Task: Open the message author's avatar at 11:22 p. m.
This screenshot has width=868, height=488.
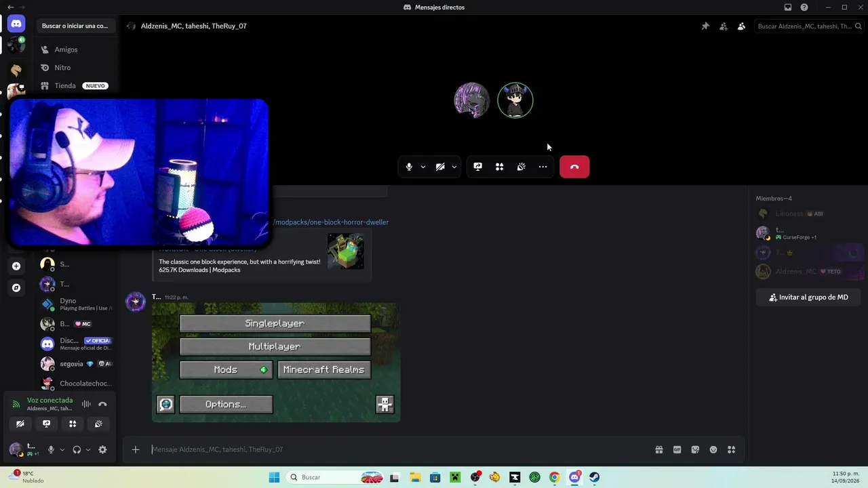Action: coord(136,302)
